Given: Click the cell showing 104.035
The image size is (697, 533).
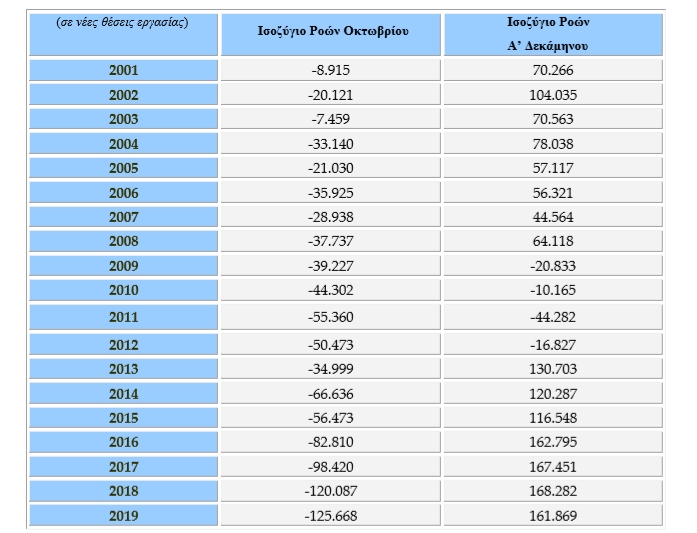Looking at the screenshot, I should pyautogui.click(x=552, y=95).
